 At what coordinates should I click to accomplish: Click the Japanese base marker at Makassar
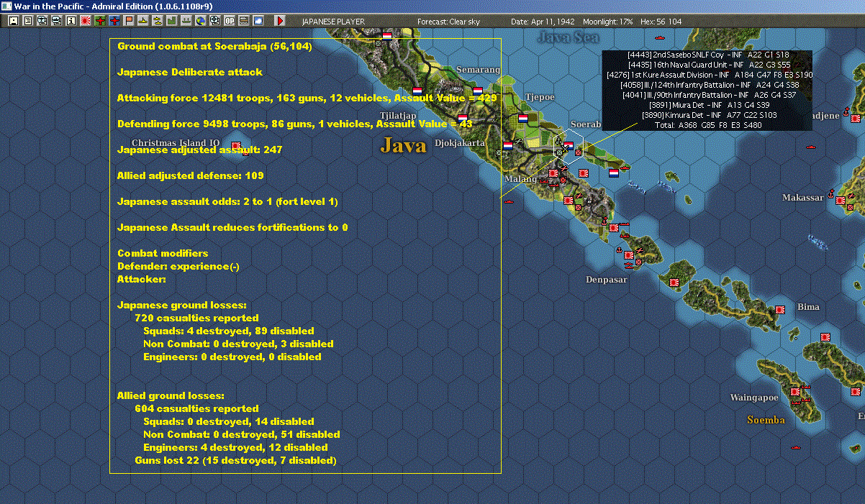point(840,201)
